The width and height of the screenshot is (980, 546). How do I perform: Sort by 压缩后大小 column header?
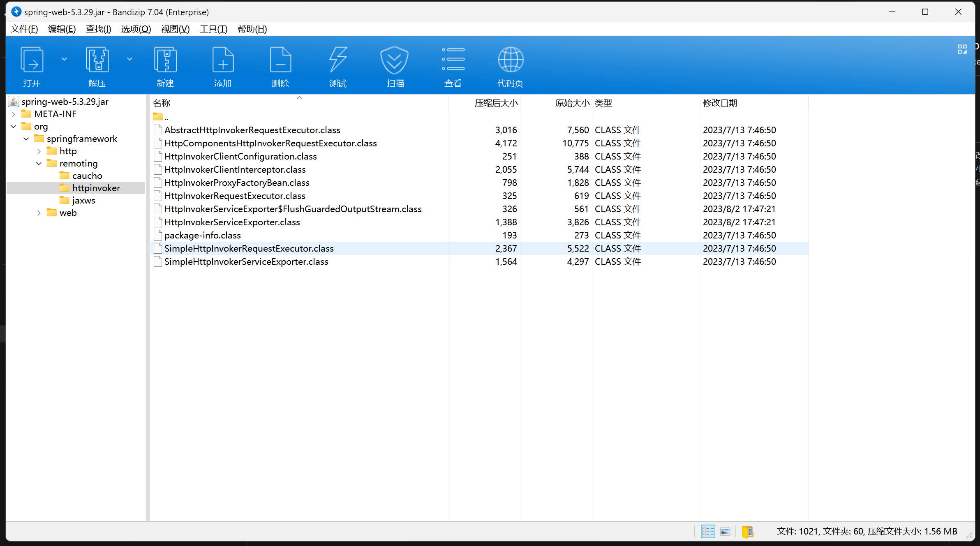(x=496, y=103)
